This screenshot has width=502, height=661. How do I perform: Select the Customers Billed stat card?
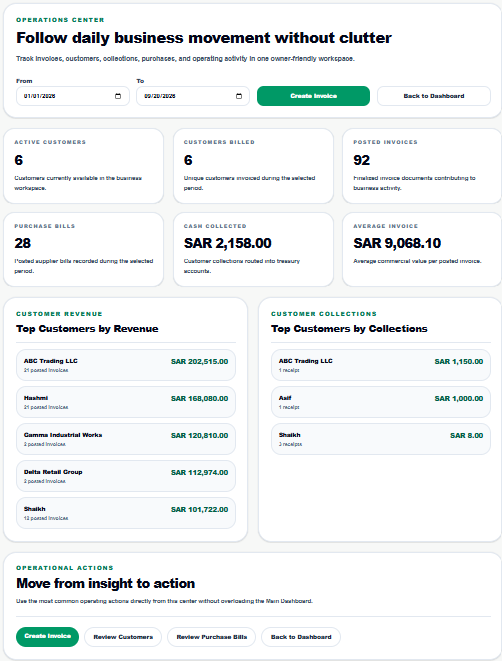click(253, 166)
